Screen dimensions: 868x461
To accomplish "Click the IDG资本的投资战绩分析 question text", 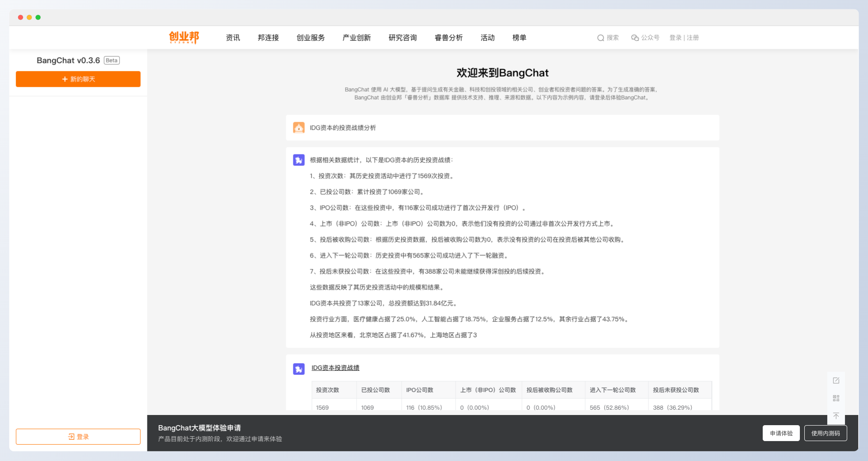I will point(343,128).
